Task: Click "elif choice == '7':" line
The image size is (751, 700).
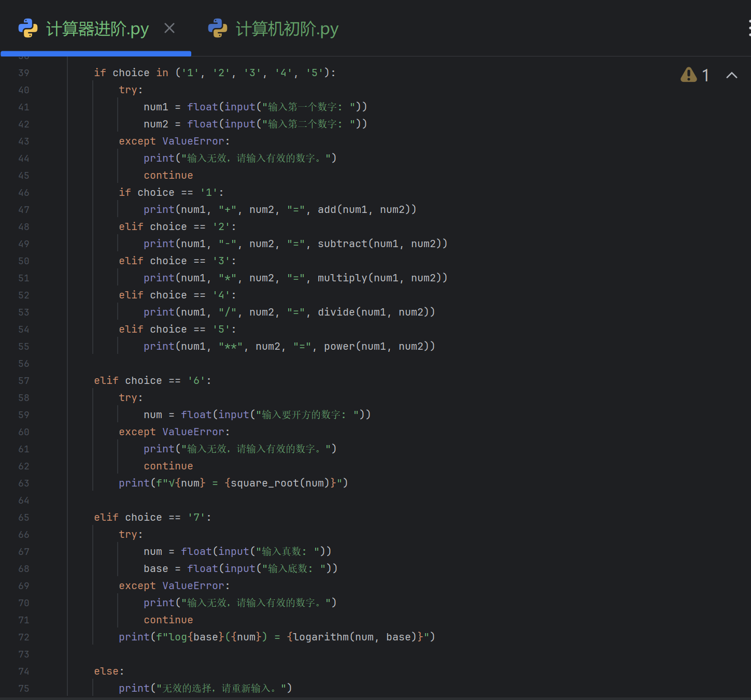Action: [152, 517]
